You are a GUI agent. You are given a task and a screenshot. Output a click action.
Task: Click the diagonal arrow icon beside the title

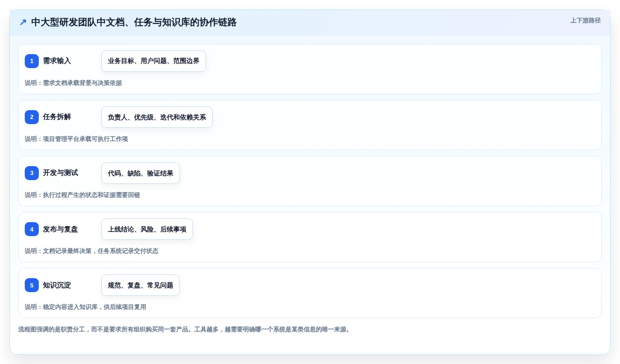point(23,22)
